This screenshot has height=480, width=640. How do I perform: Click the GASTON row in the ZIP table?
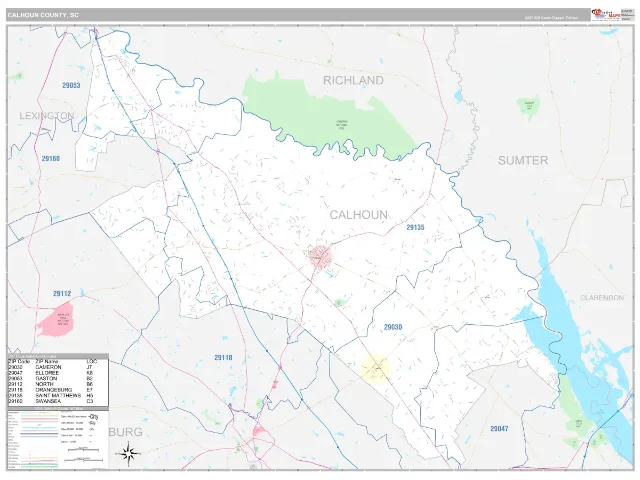(58, 379)
